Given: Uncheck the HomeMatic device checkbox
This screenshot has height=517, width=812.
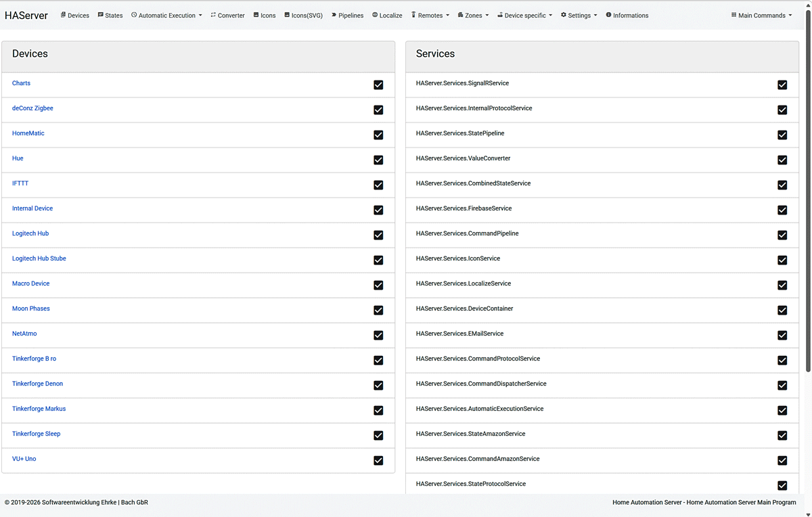Looking at the screenshot, I should tap(378, 135).
